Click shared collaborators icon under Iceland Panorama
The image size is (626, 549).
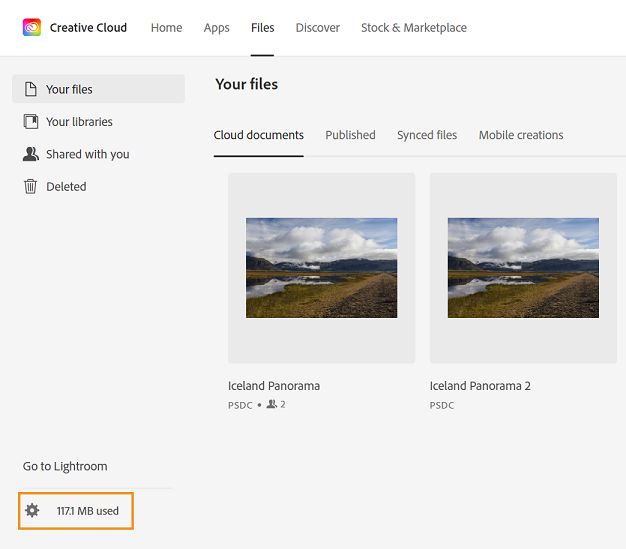coord(272,404)
